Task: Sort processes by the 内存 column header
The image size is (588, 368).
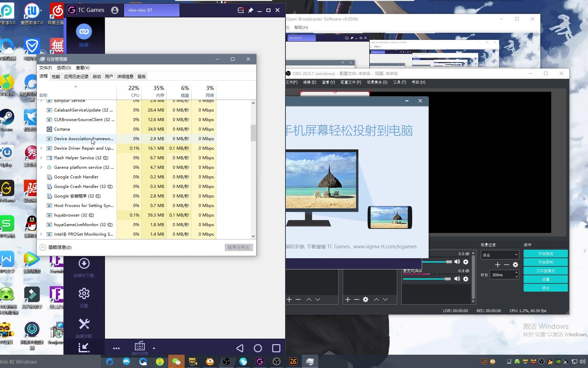Action: coord(154,91)
